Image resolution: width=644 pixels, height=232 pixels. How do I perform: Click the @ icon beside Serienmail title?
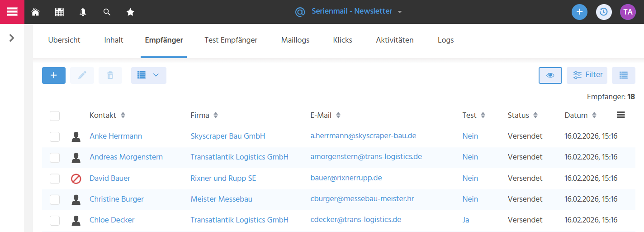pos(300,12)
